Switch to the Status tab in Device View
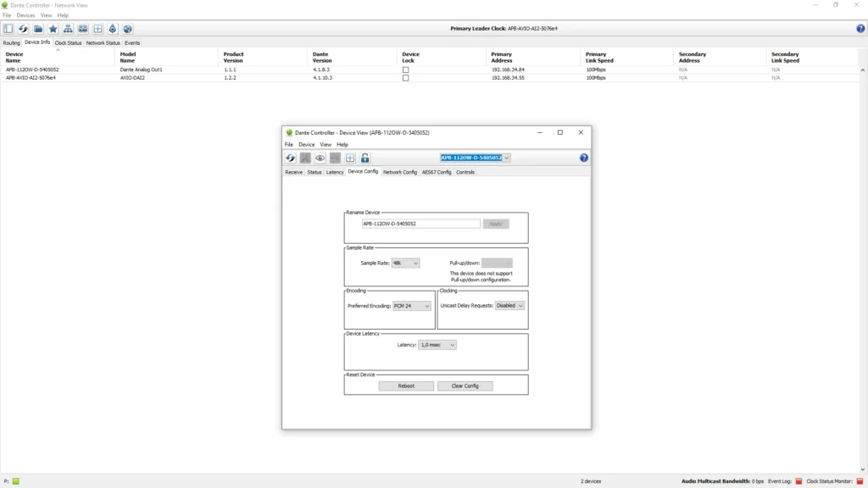868x488 pixels. coord(314,172)
